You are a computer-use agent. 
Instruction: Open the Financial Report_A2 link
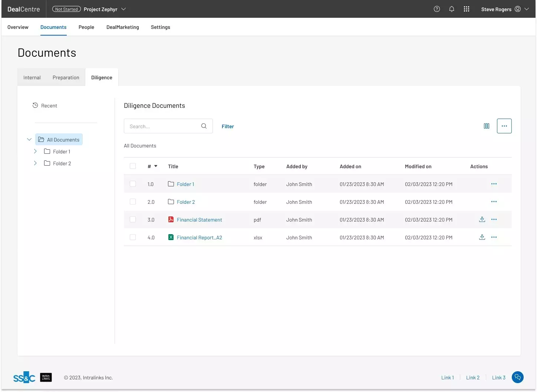tap(200, 237)
